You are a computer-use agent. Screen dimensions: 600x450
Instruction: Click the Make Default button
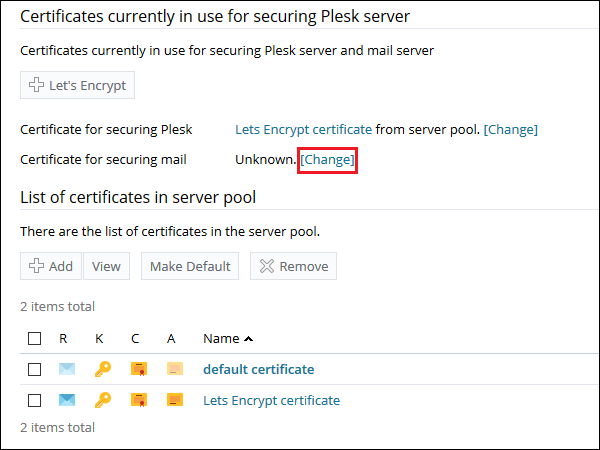[x=191, y=266]
